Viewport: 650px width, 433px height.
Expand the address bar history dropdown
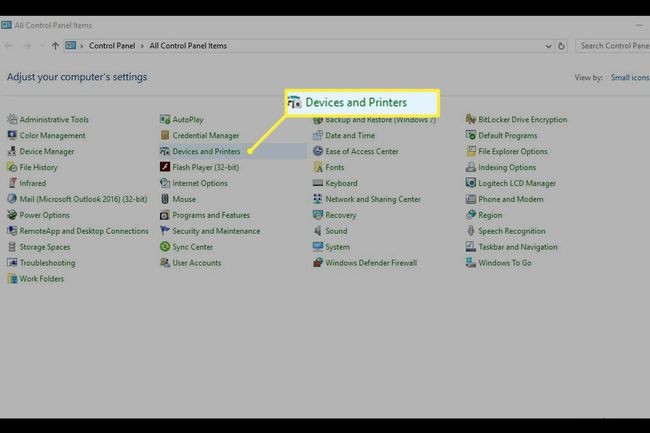click(x=548, y=46)
